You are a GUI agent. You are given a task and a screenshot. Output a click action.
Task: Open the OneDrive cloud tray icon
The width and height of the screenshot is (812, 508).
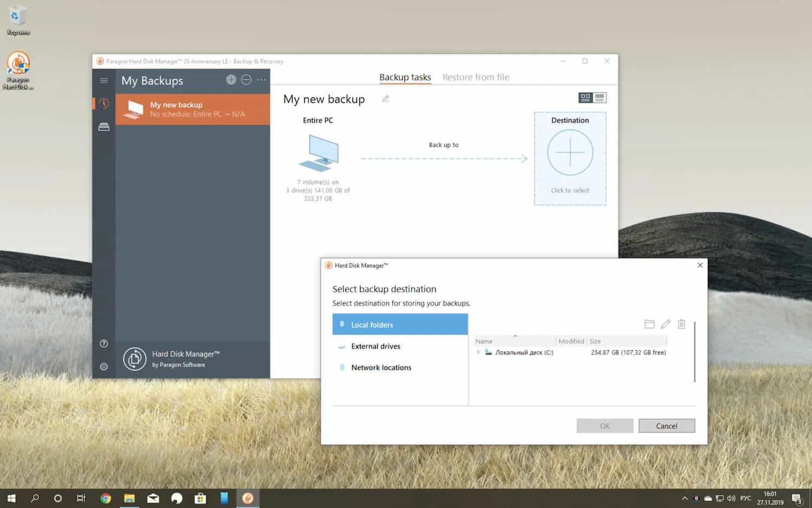click(x=708, y=498)
